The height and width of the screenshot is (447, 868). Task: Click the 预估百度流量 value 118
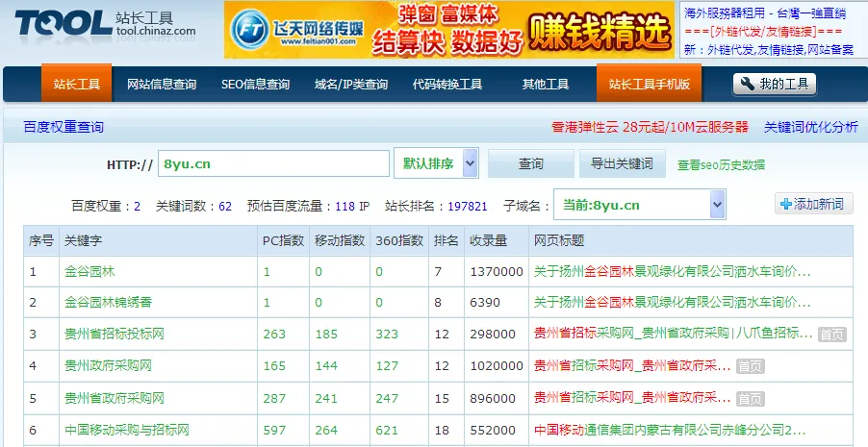(345, 207)
